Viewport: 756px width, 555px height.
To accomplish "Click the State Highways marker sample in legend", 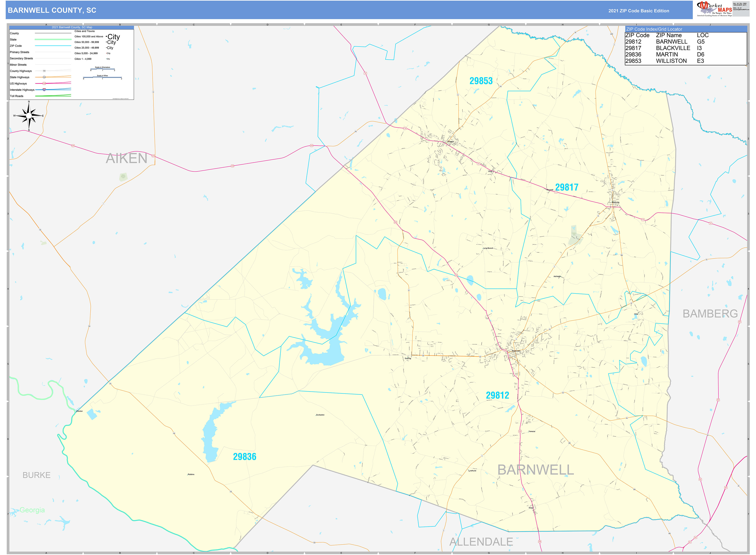I will tap(44, 77).
